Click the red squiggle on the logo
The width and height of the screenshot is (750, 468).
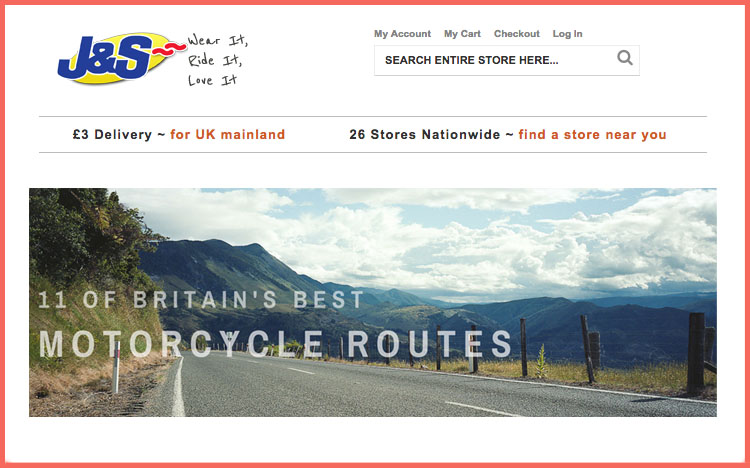pyautogui.click(x=169, y=48)
